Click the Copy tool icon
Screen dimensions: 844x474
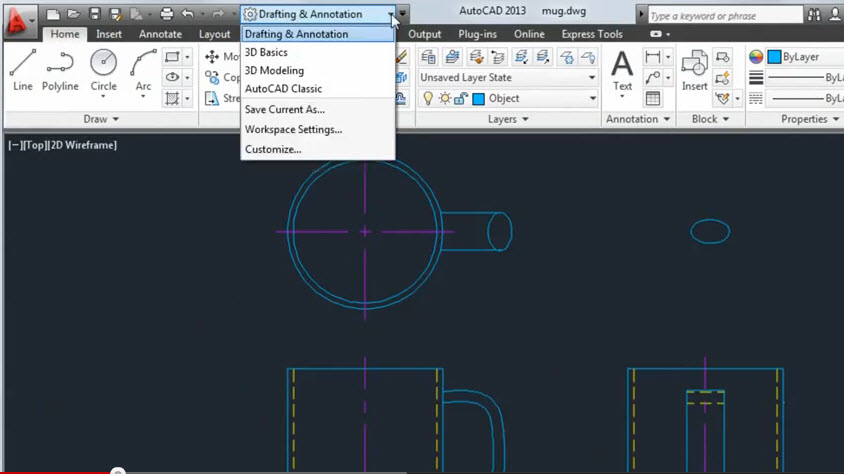coord(212,77)
